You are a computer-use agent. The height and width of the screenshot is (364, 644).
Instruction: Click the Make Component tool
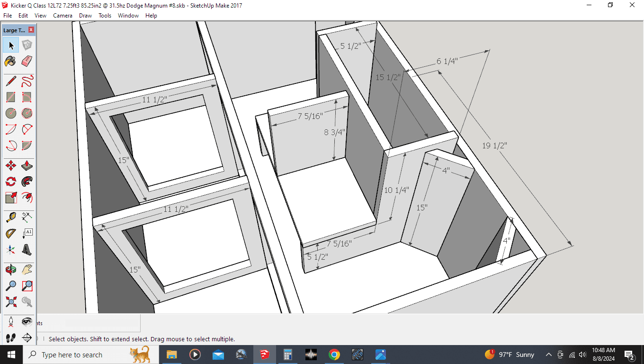coord(27,45)
